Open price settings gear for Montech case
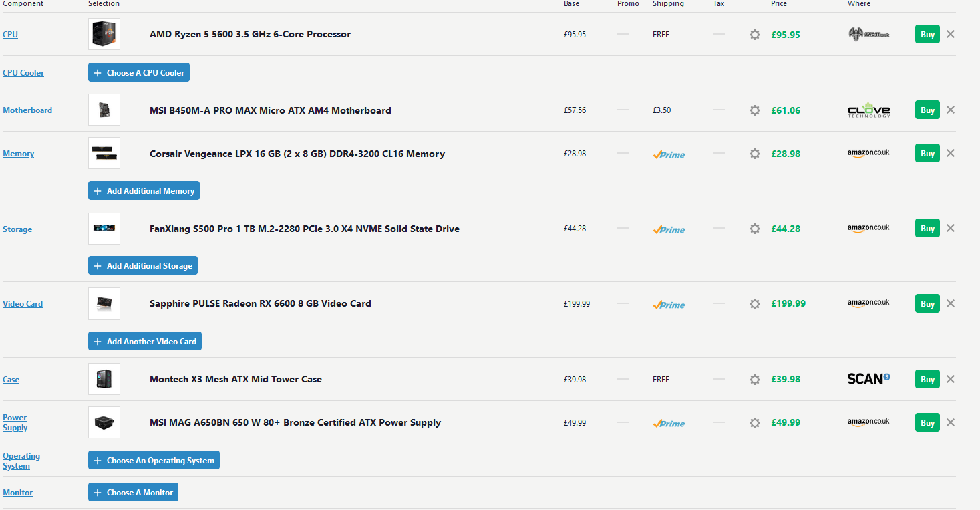This screenshot has height=510, width=980. pyautogui.click(x=755, y=380)
